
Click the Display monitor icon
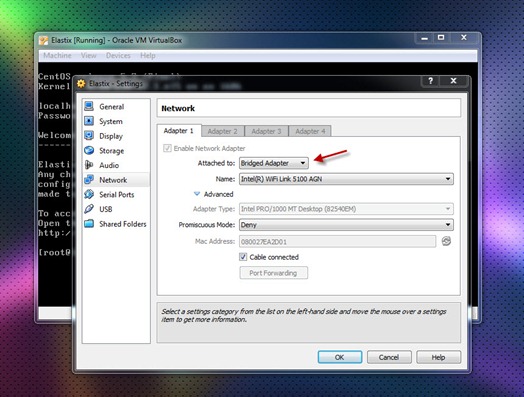point(89,136)
